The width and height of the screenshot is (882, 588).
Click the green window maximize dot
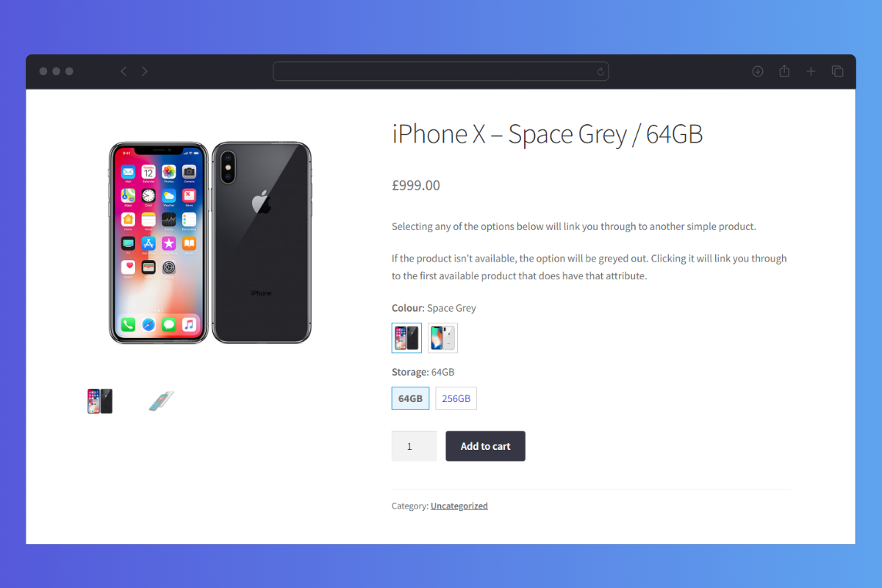coord(69,71)
